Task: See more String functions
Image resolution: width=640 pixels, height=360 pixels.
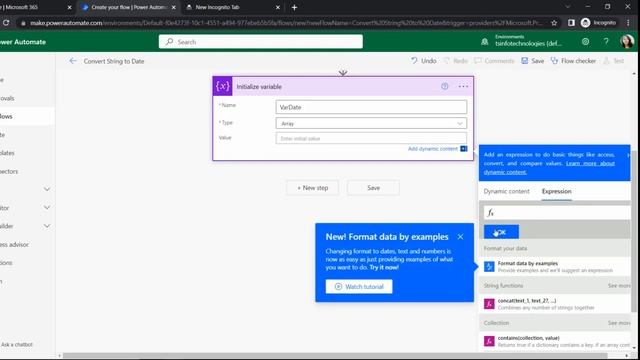Action: [x=619, y=286]
